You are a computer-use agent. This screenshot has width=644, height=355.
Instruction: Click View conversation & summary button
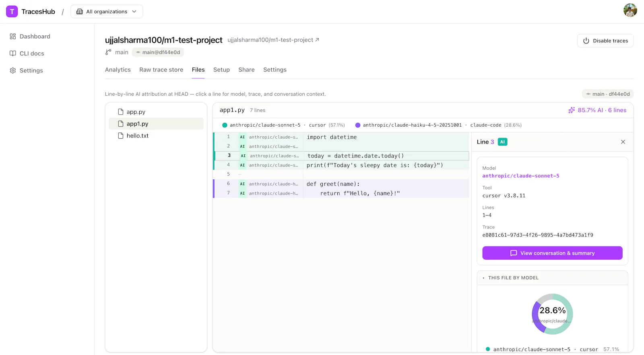click(x=552, y=253)
